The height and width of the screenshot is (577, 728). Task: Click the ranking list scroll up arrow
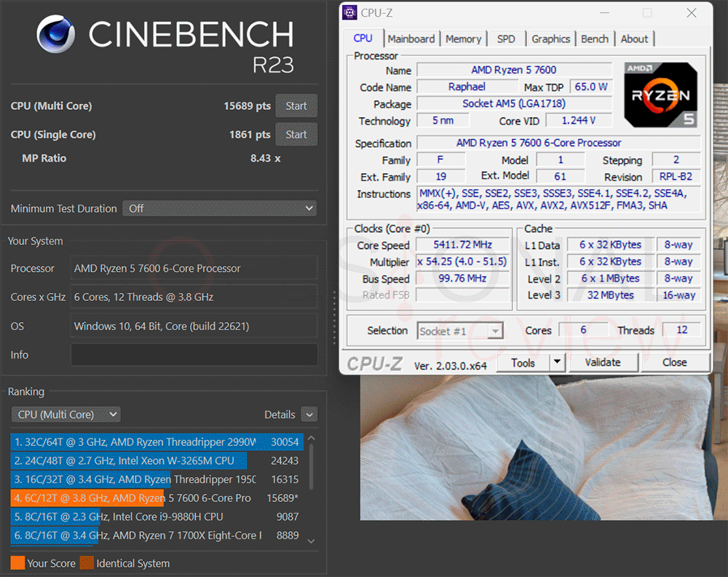point(312,438)
